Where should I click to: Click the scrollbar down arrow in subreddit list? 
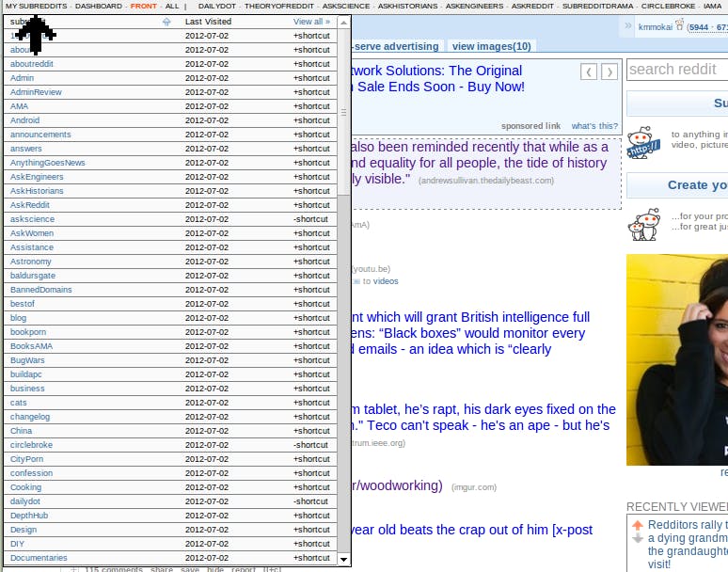click(x=343, y=560)
